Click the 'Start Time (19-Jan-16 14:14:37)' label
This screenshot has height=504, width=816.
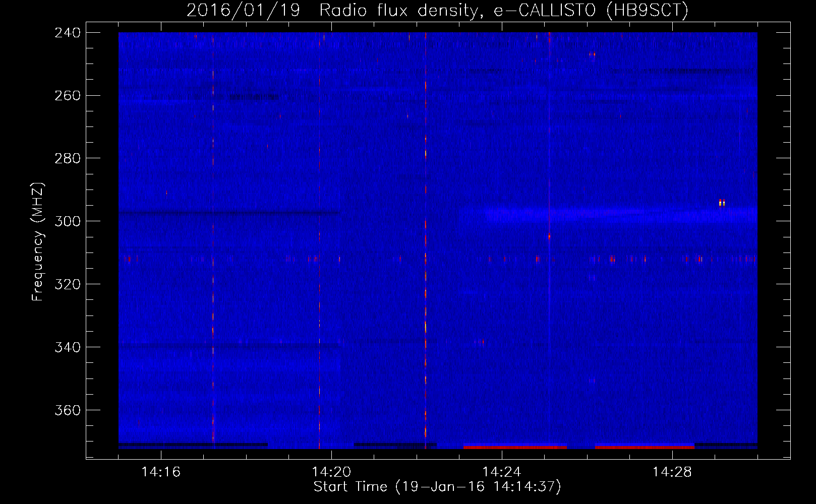pyautogui.click(x=437, y=487)
